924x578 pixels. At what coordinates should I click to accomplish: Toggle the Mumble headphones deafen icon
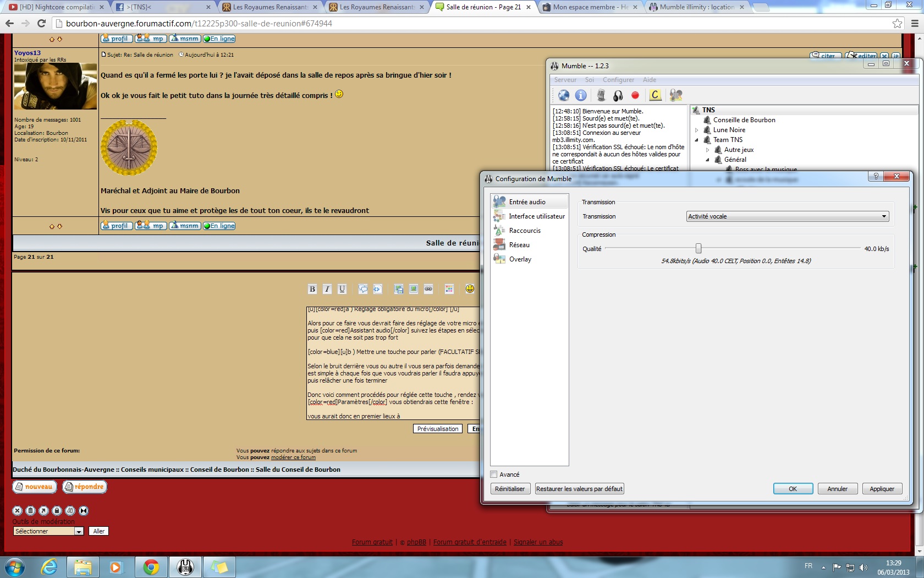618,95
